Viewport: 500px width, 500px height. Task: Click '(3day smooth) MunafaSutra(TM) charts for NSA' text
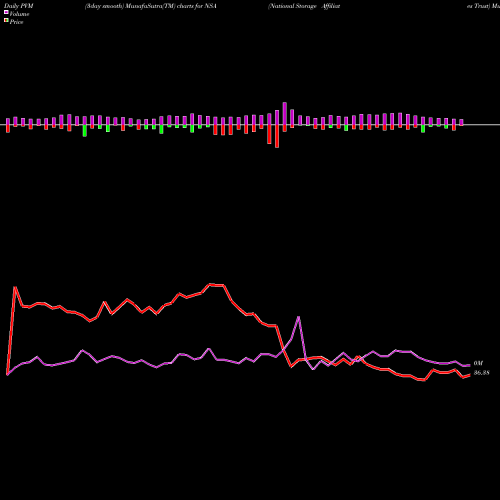pos(151,6)
